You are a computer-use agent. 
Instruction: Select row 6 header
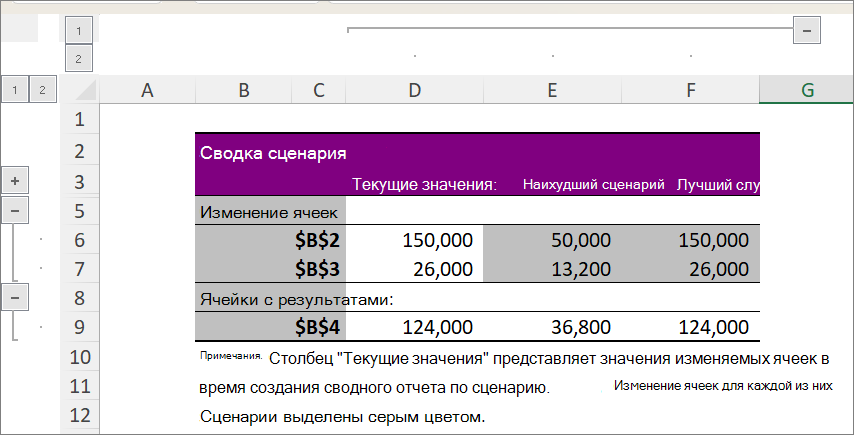click(80, 239)
